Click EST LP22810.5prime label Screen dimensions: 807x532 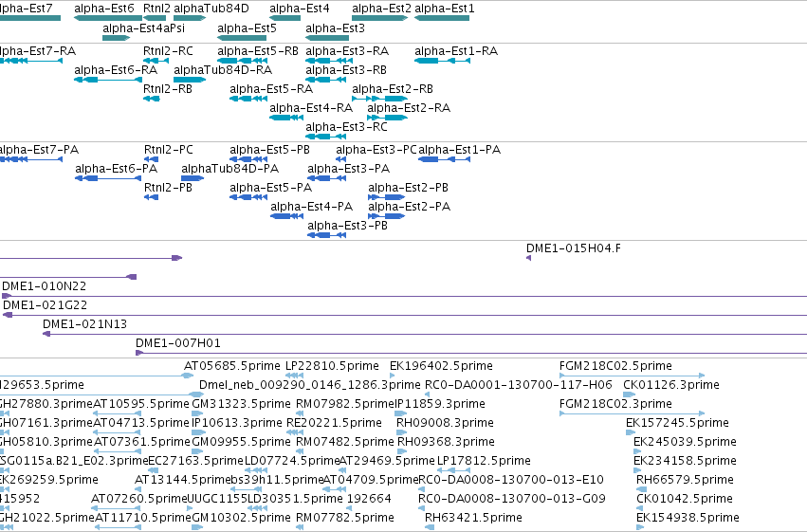[x=333, y=366]
